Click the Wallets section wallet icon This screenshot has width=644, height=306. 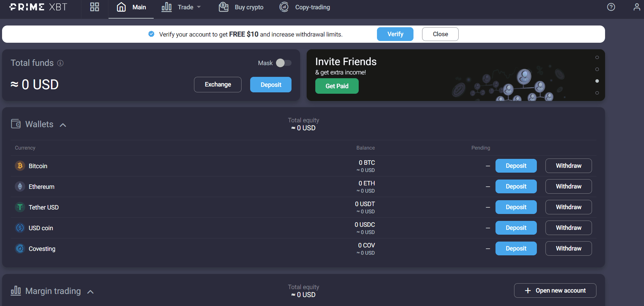pos(16,124)
